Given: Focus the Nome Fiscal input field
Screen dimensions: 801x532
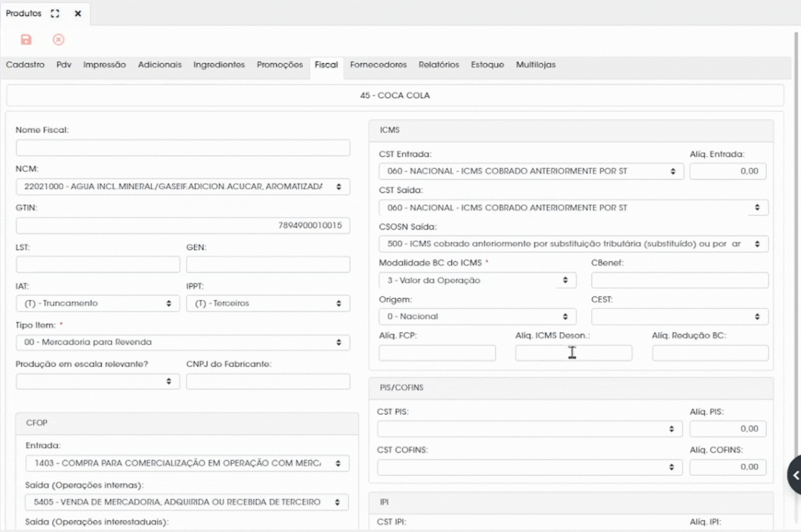Looking at the screenshot, I should [183, 148].
